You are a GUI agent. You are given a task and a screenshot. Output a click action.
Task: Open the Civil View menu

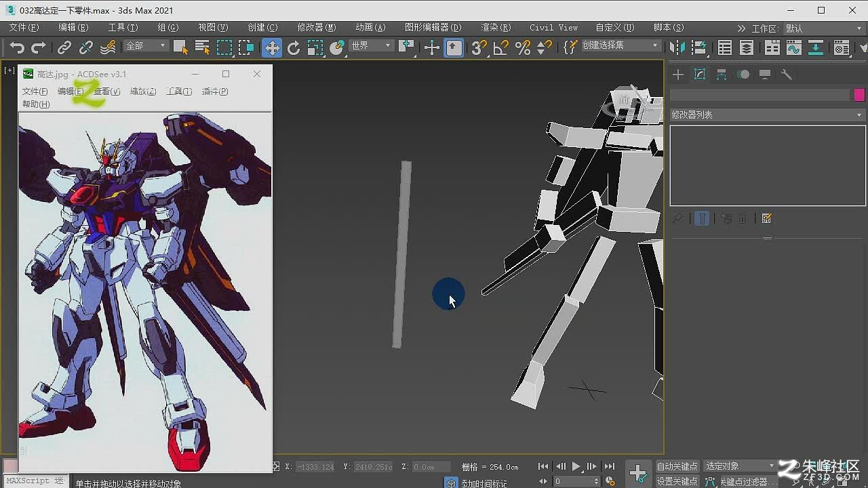pyautogui.click(x=554, y=28)
